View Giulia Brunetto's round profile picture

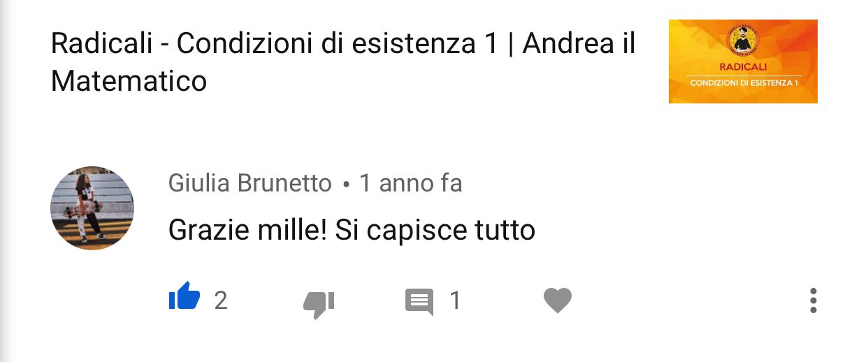point(92,208)
